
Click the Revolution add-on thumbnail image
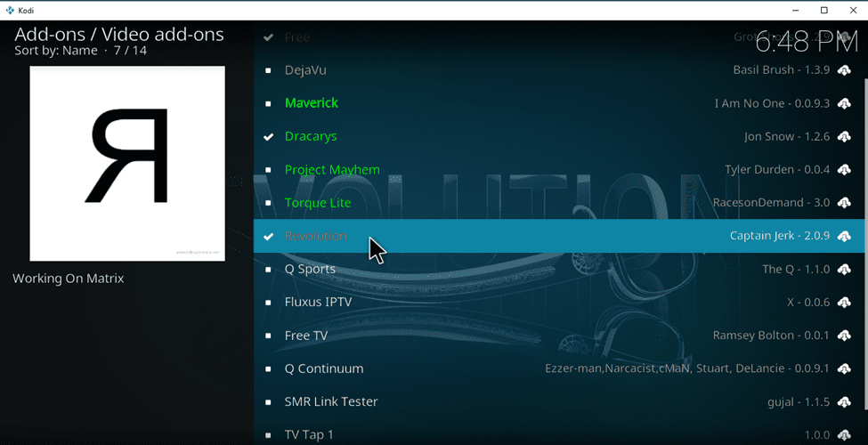click(127, 163)
